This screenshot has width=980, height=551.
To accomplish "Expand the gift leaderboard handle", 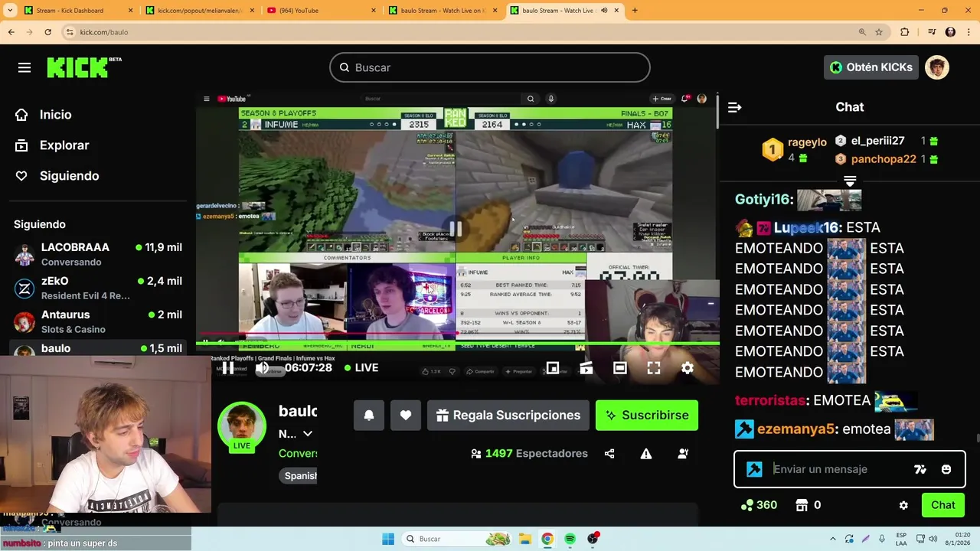I will click(850, 181).
